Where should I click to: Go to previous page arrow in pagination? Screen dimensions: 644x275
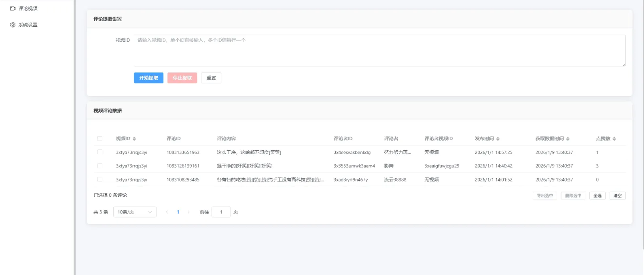[167, 212]
